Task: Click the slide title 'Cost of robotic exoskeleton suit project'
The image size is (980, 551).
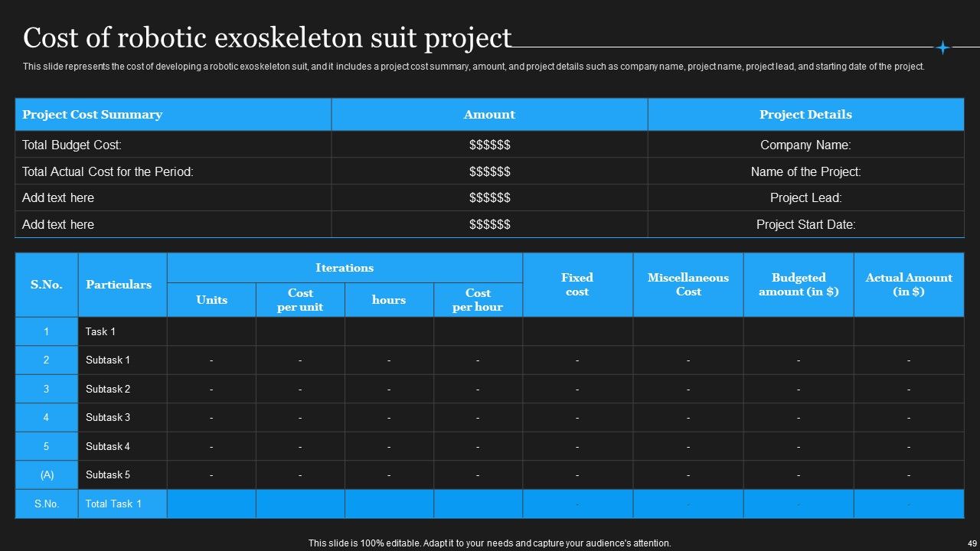Action: [267, 37]
